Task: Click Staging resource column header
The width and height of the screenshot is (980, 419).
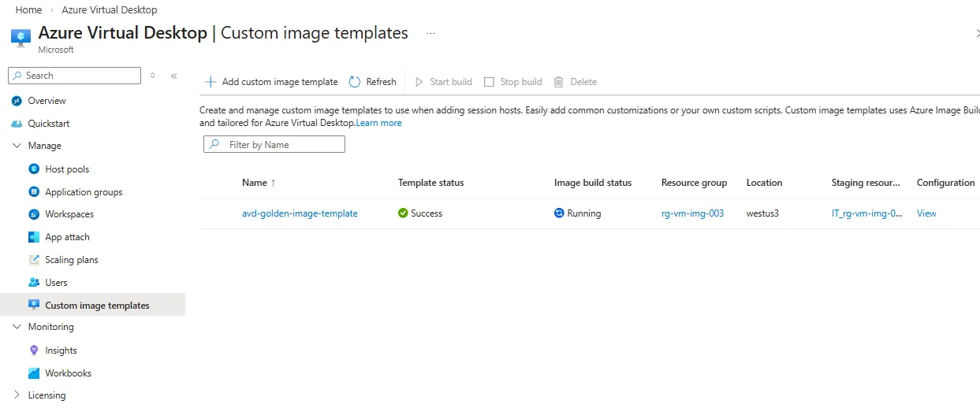Action: click(x=866, y=183)
